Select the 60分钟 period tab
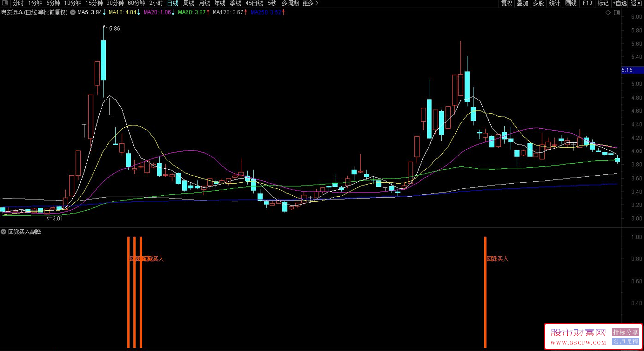Viewport: 644px width, 351px height. click(x=137, y=3)
